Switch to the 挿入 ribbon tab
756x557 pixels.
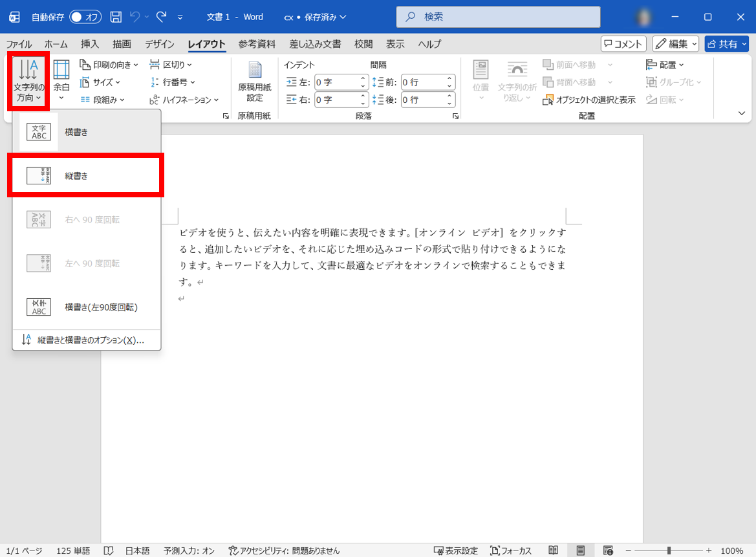(x=90, y=44)
